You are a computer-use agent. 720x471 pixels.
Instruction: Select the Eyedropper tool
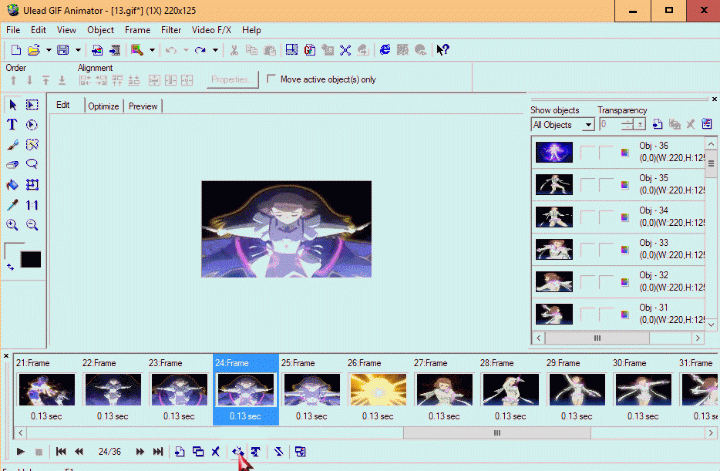tap(12, 205)
